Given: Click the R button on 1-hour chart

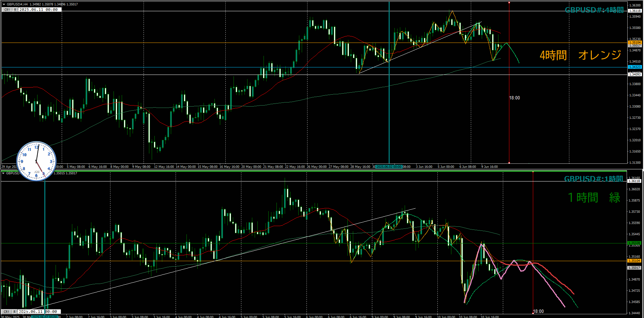Looking at the screenshot, I should (14, 312).
